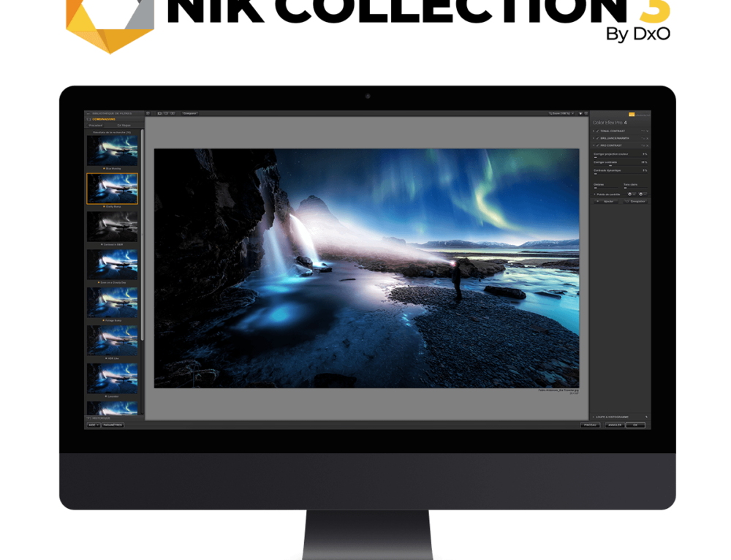Viewport: 731px width, 560px height.
Task: Activate the split preview comparison icon
Action: click(x=166, y=114)
